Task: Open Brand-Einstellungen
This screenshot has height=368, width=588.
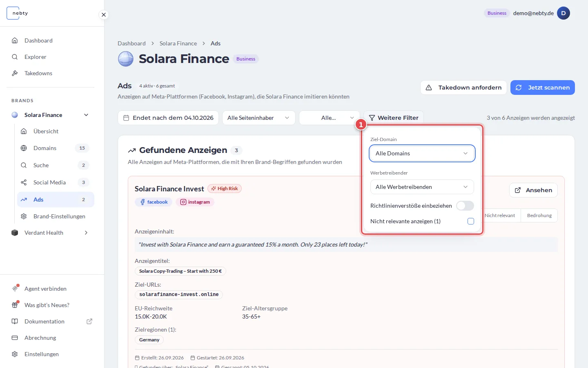Action: pos(56,216)
